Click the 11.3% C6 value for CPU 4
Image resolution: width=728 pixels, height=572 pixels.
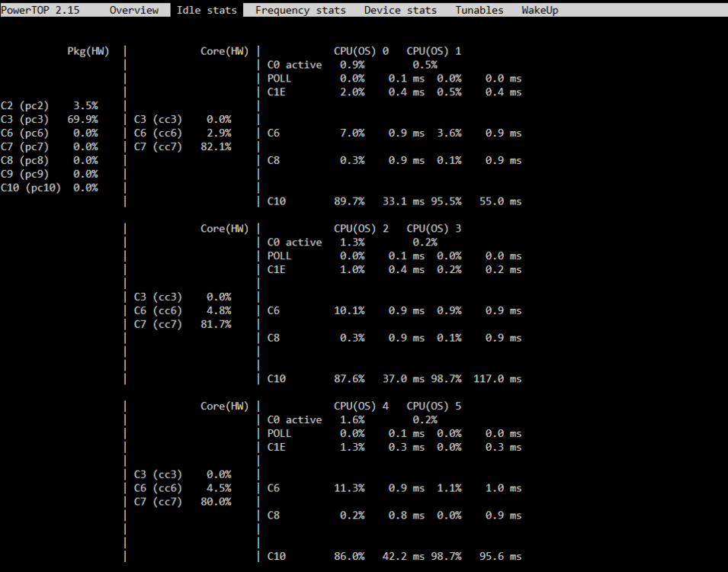349,488
